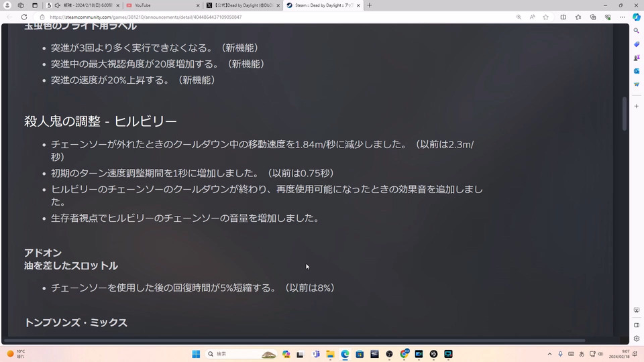644x362 pixels.
Task: Click the アドオン subheading text
Action: coord(43,253)
